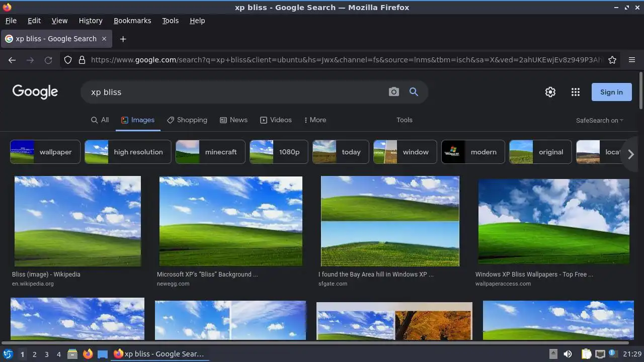This screenshot has width=644, height=362.
Task: Open the file manager taskbar icon
Action: pos(72,354)
